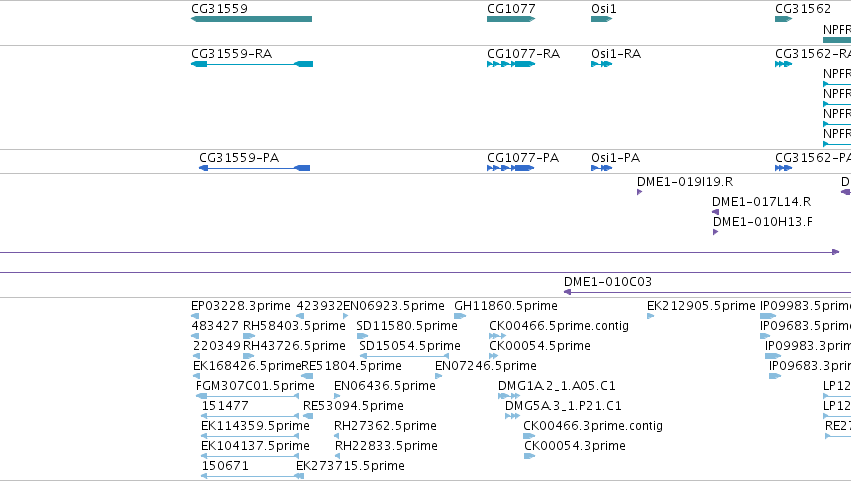Click the GH11860.5prime EST feature
Screen dimensions: 851x481
[460, 316]
